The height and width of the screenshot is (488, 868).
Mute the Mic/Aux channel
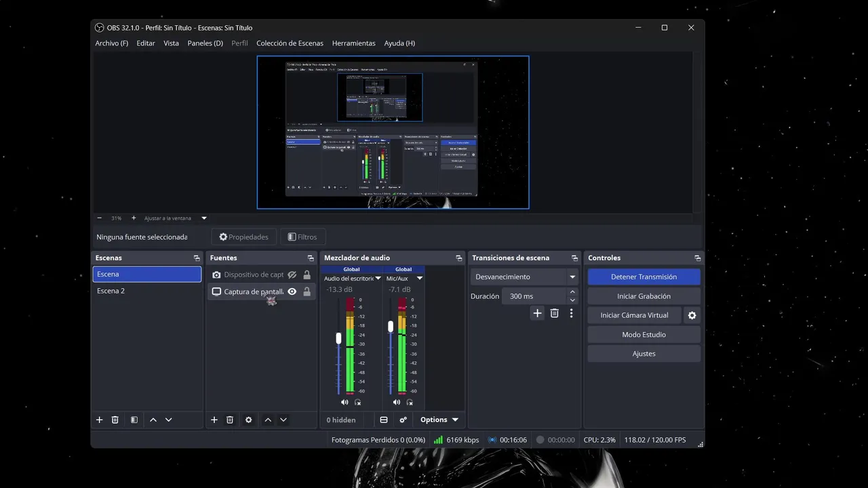click(397, 402)
